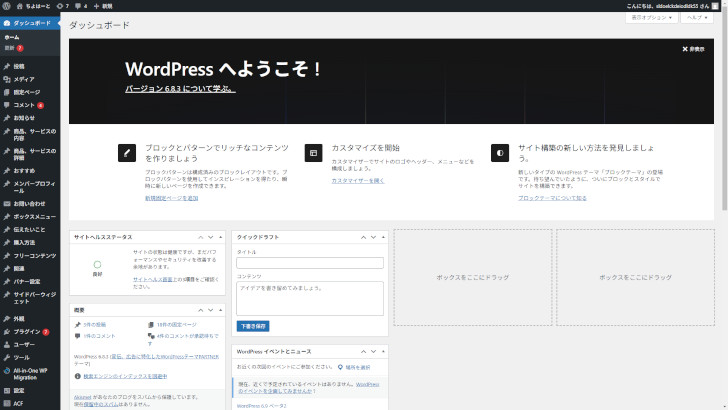Click the user greeting こんにちは in admin bar
The height and width of the screenshot is (410, 728).
coord(668,6)
